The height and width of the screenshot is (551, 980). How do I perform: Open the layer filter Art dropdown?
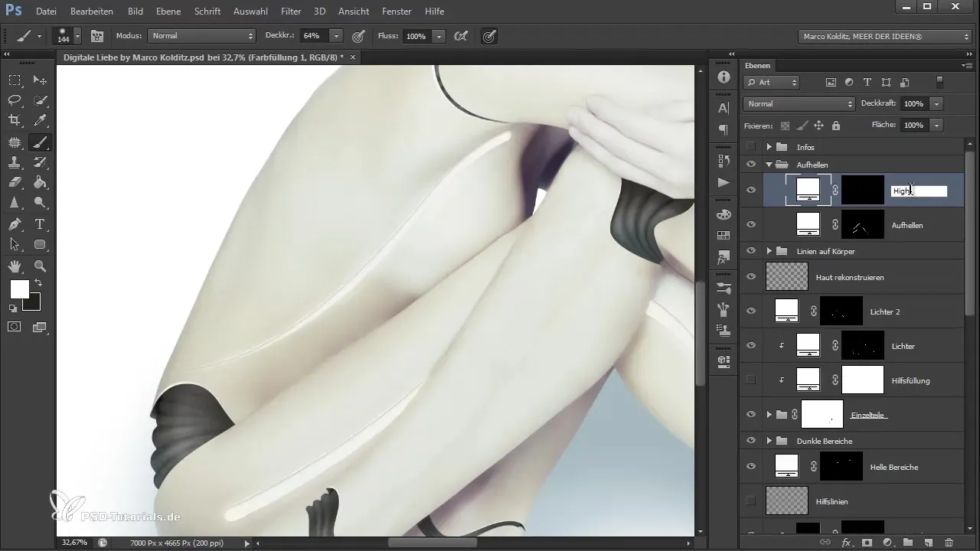771,82
